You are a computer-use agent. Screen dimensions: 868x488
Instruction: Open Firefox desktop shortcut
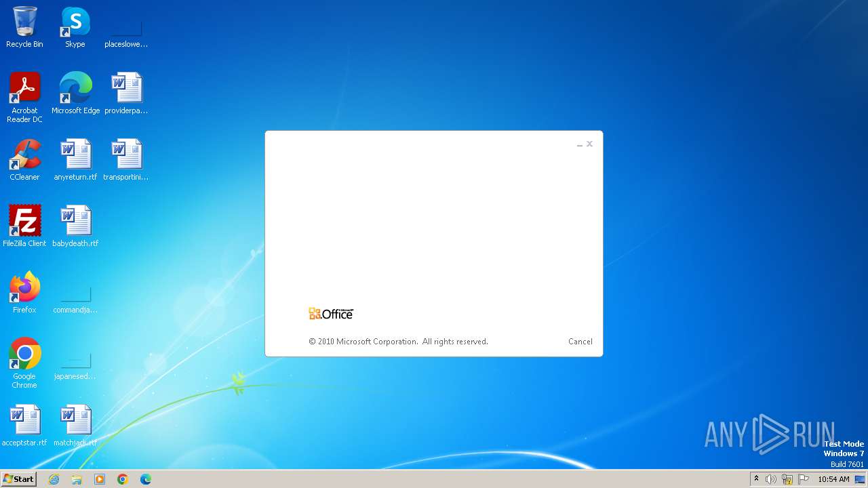tap(24, 293)
